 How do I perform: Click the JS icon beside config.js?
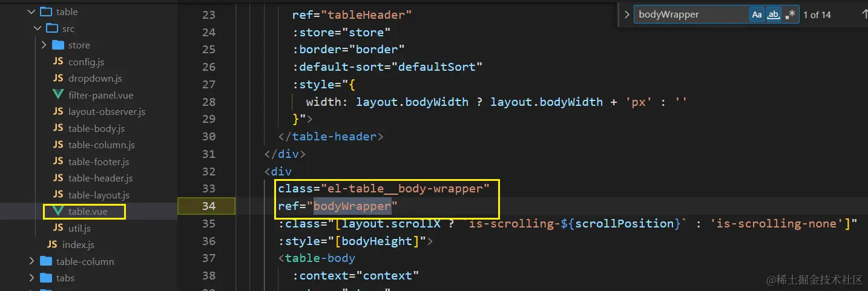coord(58,62)
